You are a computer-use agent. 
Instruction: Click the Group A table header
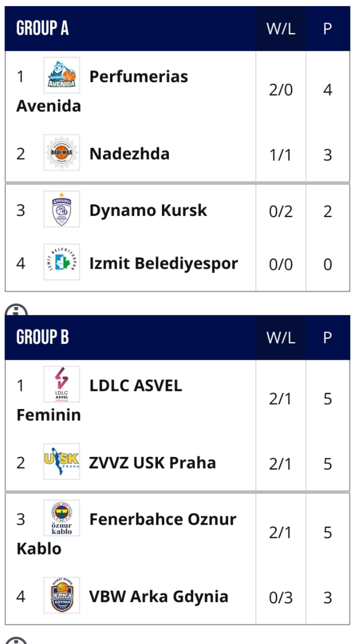[x=43, y=29]
